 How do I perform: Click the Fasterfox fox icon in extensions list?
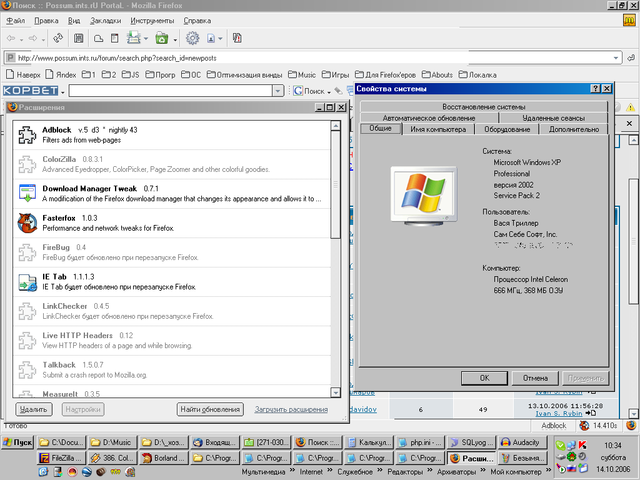(x=27, y=222)
